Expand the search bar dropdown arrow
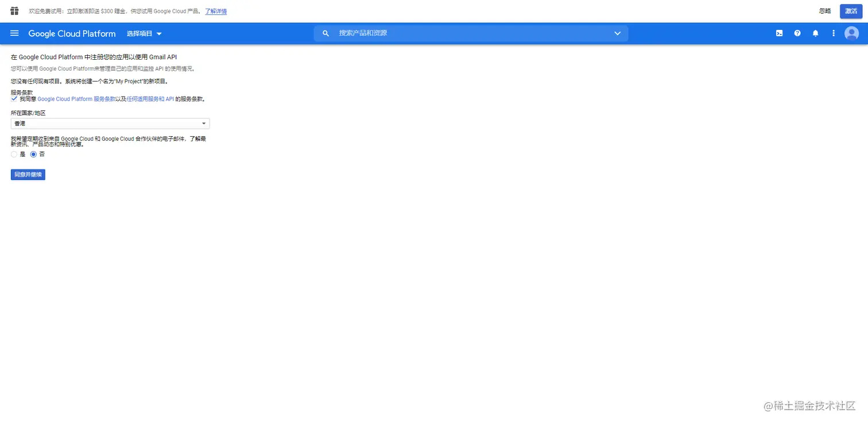 (618, 33)
